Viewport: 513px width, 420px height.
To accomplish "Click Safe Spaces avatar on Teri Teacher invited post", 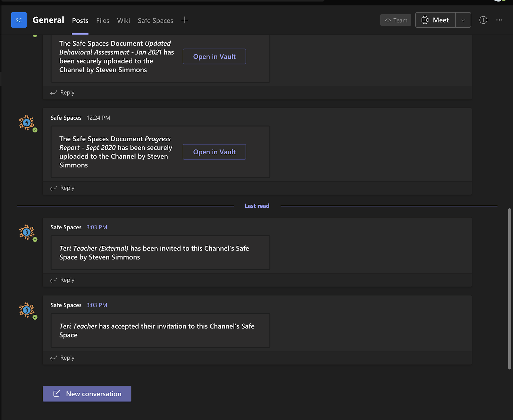I will coord(27,232).
